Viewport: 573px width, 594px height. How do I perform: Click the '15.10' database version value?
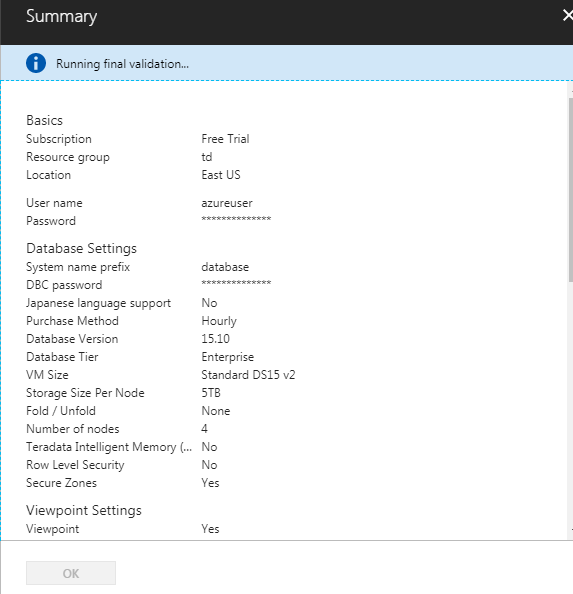[x=215, y=339]
